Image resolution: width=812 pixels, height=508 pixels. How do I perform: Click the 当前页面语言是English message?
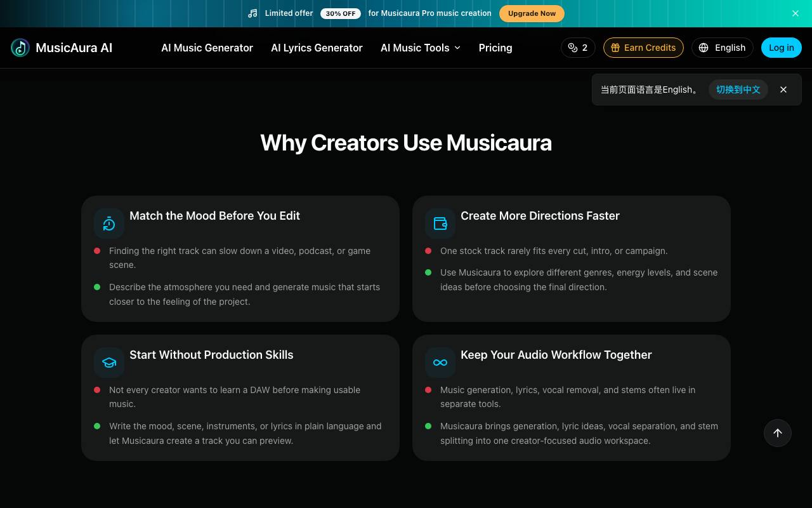[650, 90]
